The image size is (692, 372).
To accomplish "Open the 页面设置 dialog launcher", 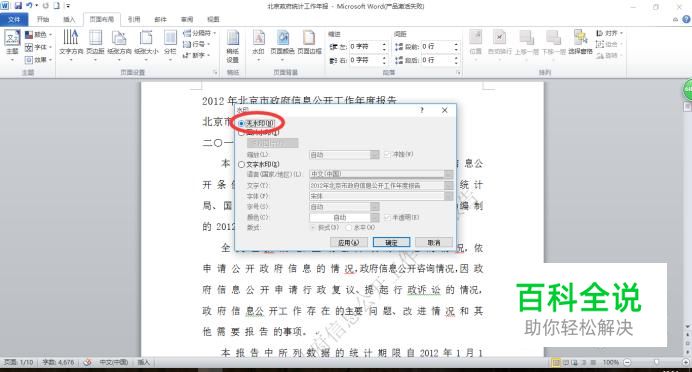I will tap(216, 72).
